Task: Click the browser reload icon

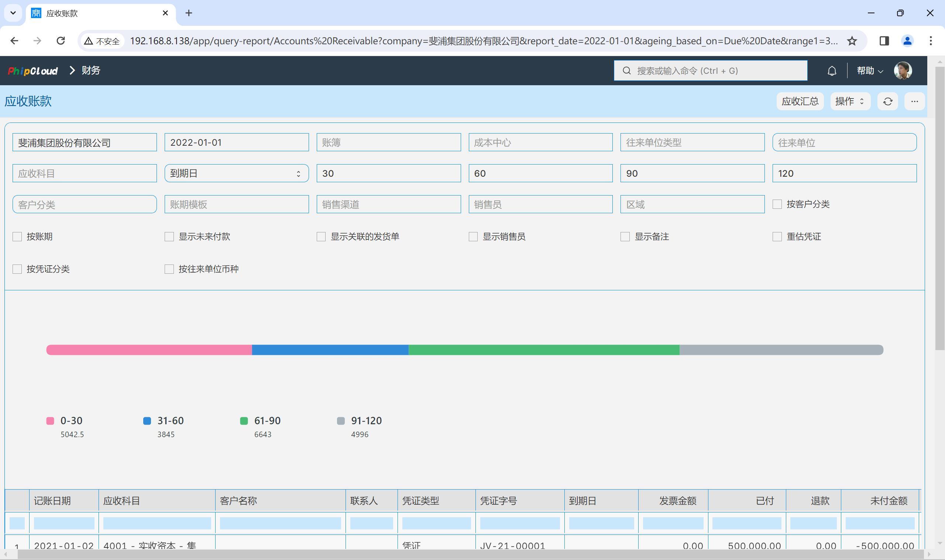Action: click(x=61, y=41)
